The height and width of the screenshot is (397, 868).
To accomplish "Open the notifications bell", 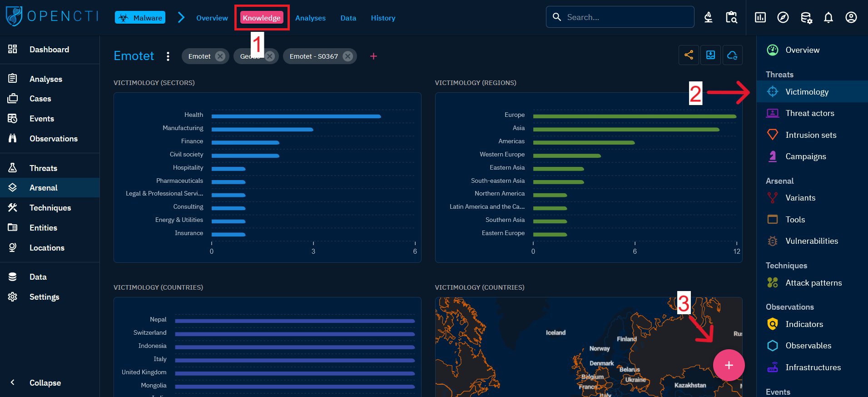I will pos(828,18).
